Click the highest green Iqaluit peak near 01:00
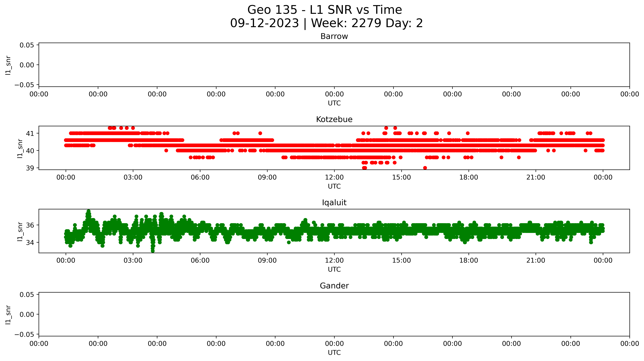Screen dimensions: 644x361 (89, 211)
